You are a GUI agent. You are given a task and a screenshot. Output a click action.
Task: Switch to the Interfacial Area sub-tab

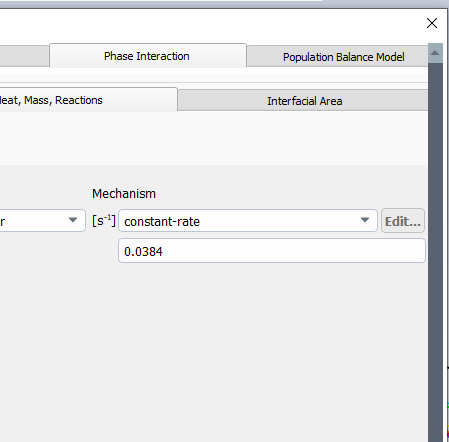303,101
